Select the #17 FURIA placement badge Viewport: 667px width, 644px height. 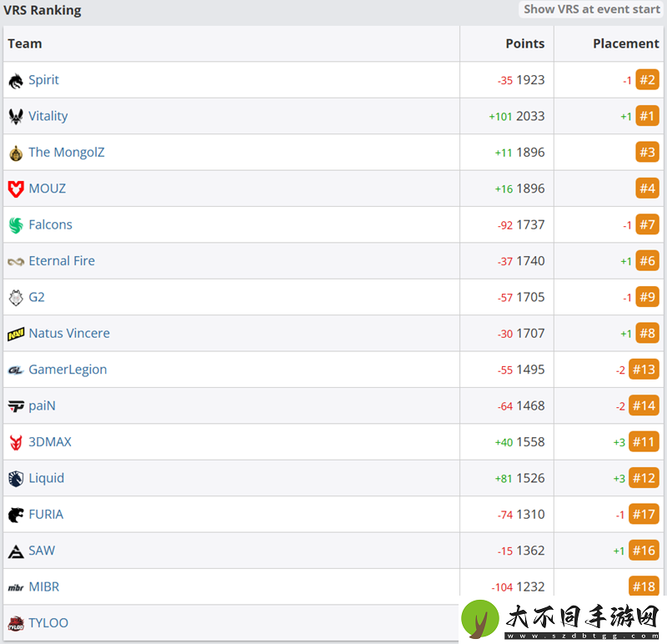(644, 514)
